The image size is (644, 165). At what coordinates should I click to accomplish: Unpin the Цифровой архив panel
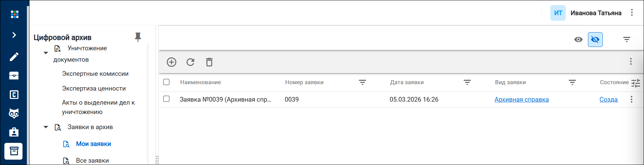tap(138, 37)
